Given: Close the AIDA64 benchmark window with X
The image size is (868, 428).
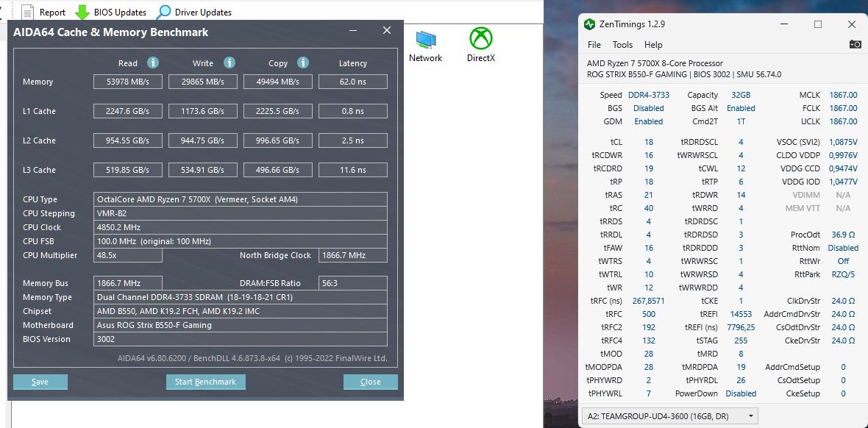Looking at the screenshot, I should (x=387, y=30).
